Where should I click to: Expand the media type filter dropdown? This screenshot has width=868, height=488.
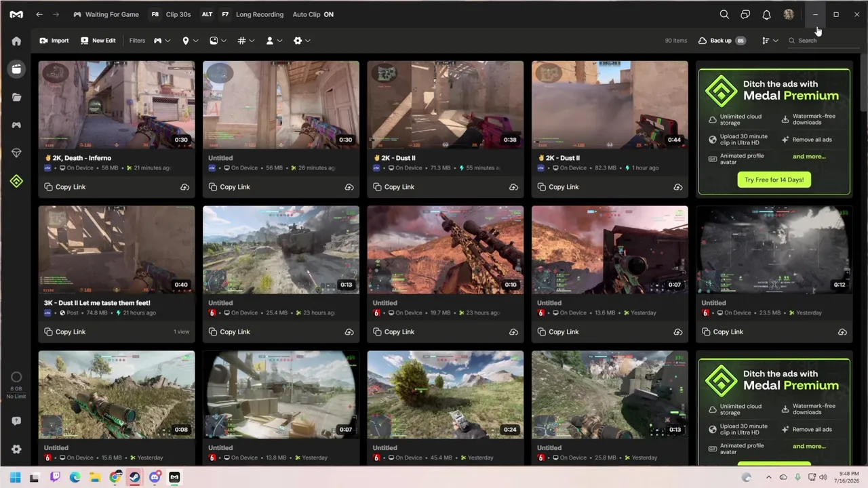218,41
